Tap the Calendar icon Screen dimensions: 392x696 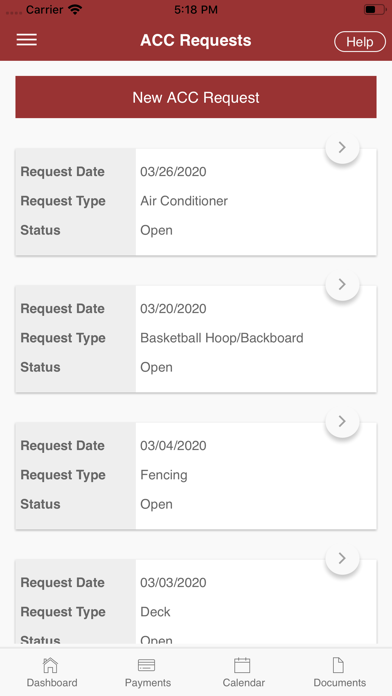(242, 665)
